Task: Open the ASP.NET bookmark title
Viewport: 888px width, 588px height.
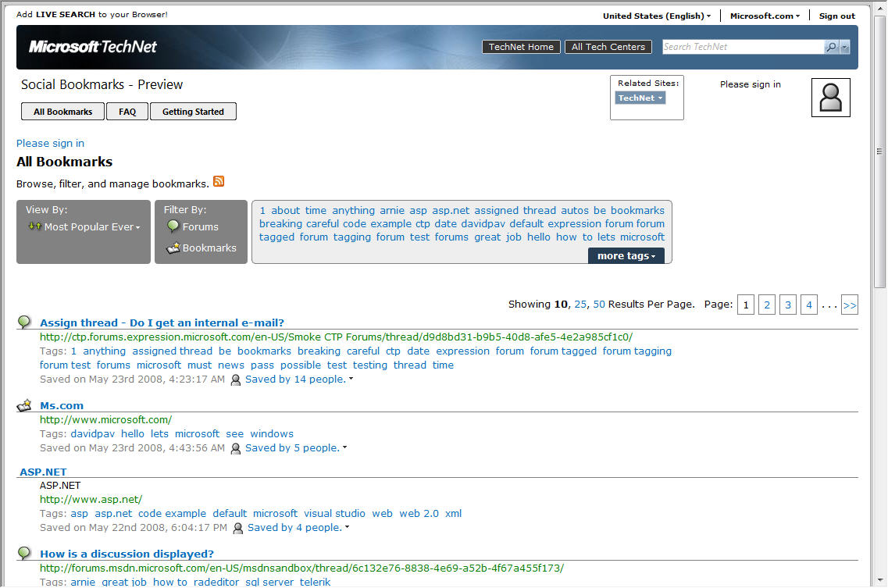Action: [43, 472]
